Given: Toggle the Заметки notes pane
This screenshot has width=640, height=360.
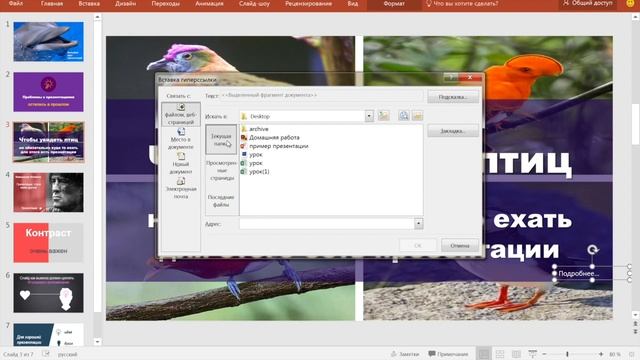Looking at the screenshot, I should [404, 354].
